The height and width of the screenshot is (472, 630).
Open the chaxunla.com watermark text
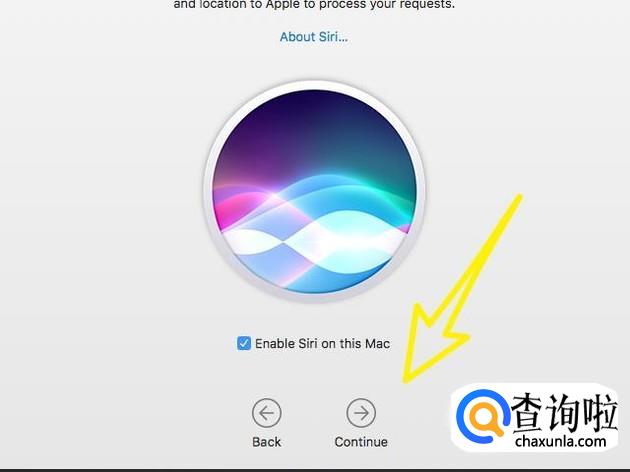[x=560, y=441]
